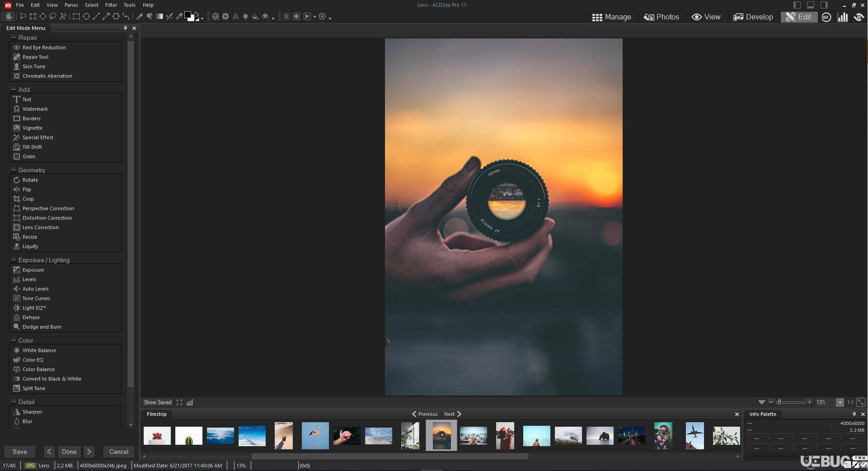
Task: Open the zoom navigator dropdown arrow
Action: (762, 402)
